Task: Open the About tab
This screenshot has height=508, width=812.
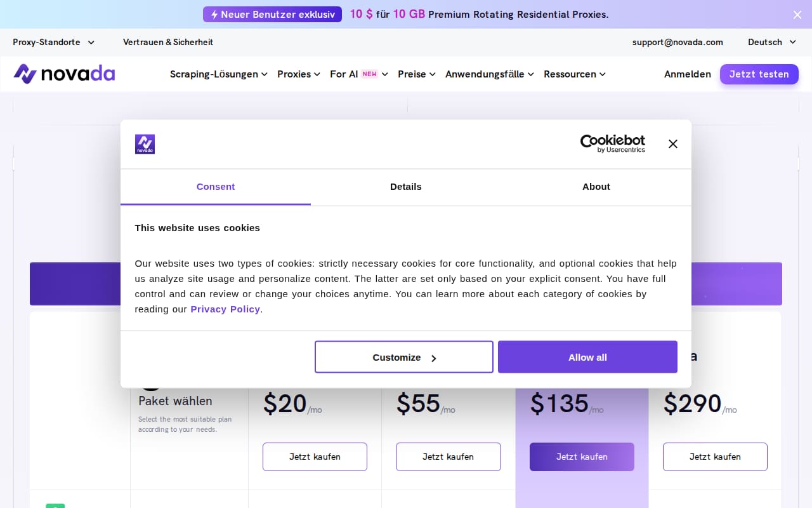Action: click(596, 187)
